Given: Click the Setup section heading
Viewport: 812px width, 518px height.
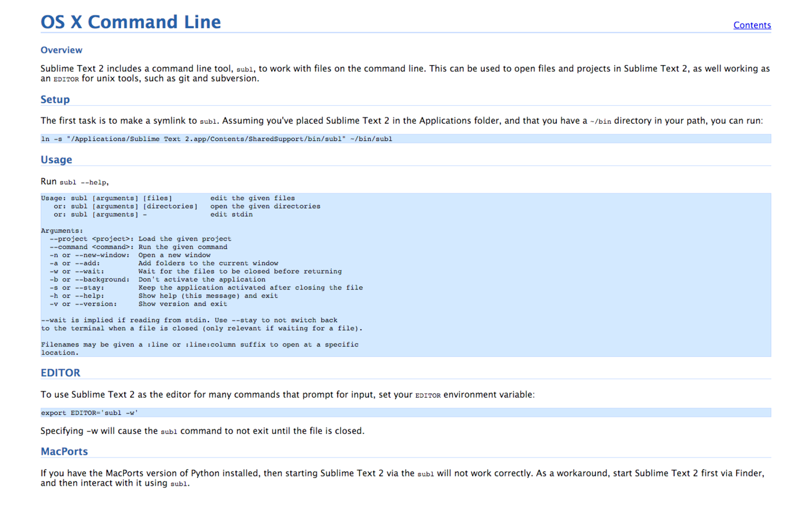Looking at the screenshot, I should tap(55, 99).
